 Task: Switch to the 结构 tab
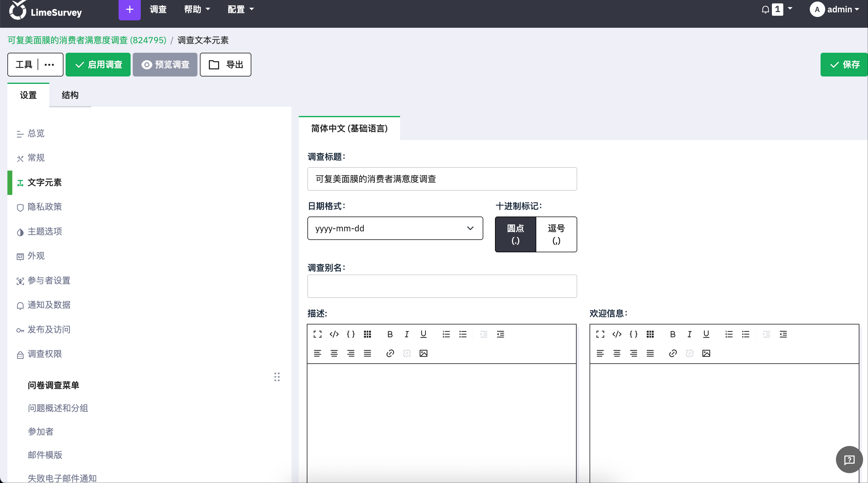coord(70,95)
